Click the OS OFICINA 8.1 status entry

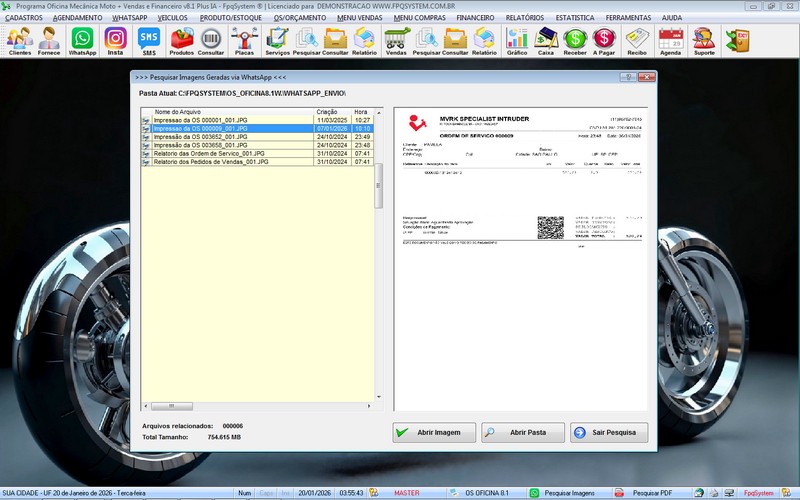(487, 493)
